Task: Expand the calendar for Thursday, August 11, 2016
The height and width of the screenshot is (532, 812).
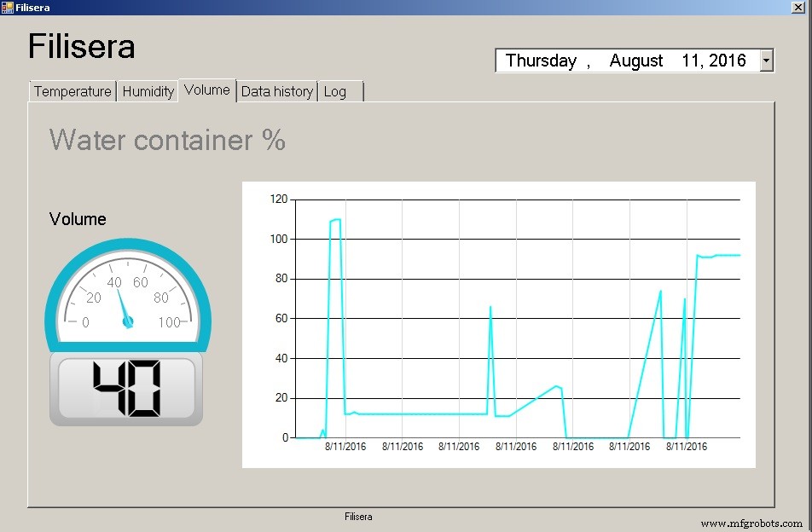Action: [x=766, y=60]
